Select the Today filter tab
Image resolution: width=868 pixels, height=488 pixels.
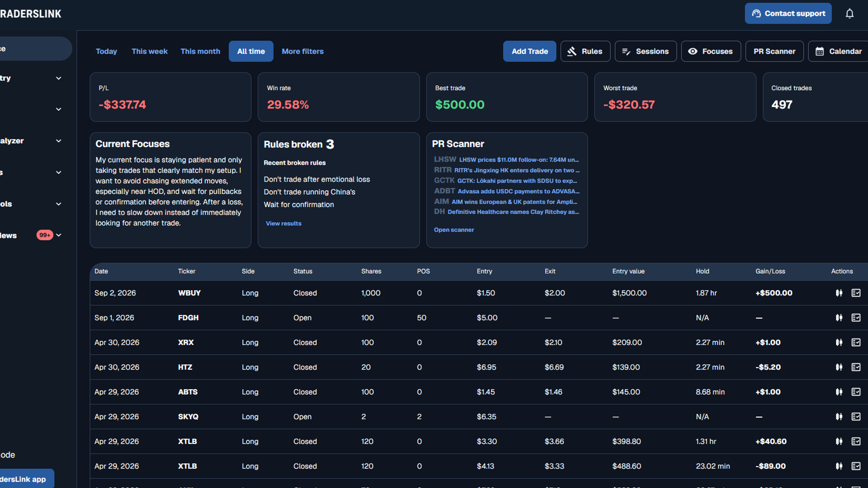106,51
